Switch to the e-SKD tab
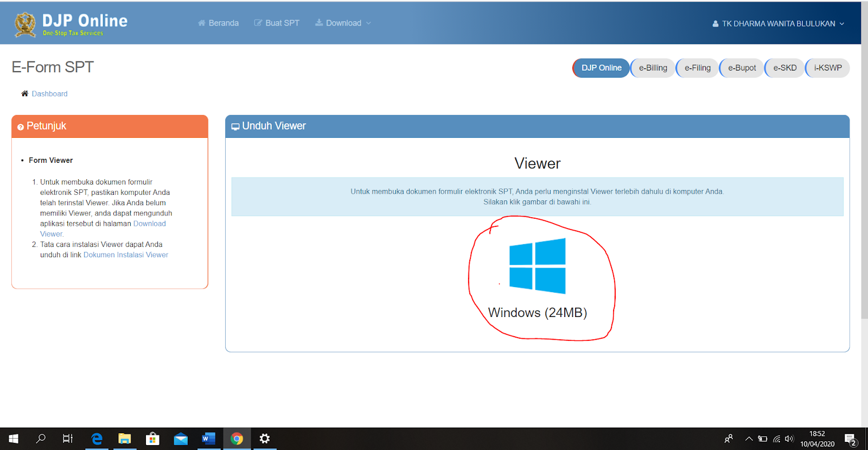 point(784,68)
